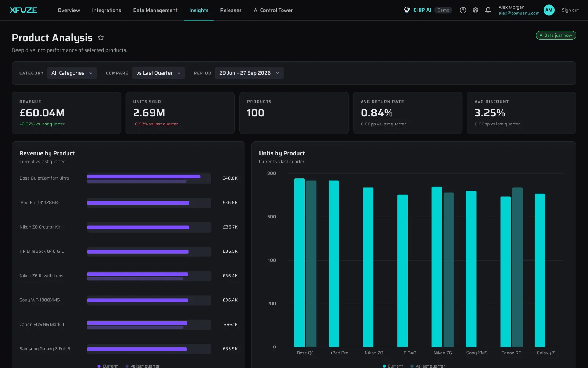588x368 pixels.
Task: Click the Canon R6 last quarter bar
Action: (517, 267)
